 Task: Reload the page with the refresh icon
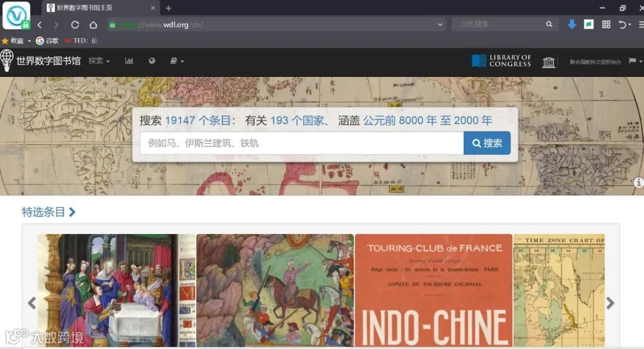pyautogui.click(x=75, y=24)
